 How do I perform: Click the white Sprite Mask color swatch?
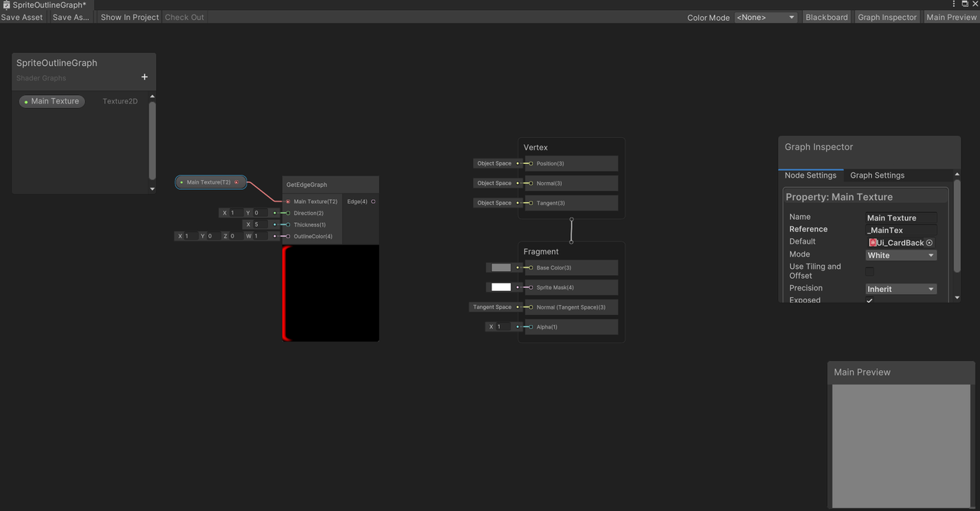501,287
